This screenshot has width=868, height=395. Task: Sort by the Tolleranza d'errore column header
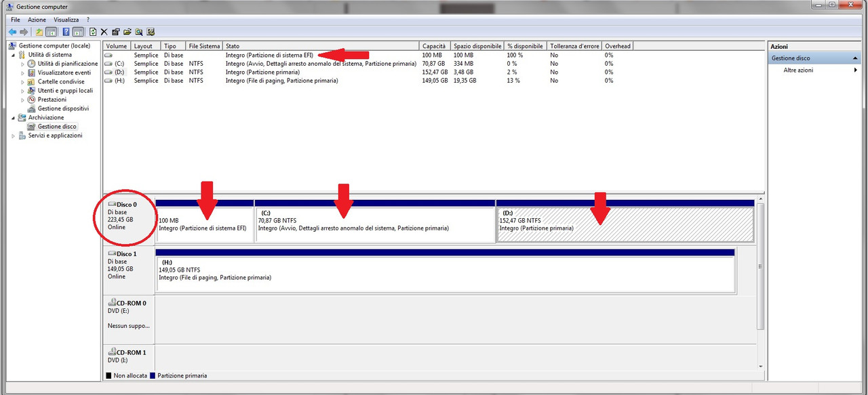tap(574, 46)
